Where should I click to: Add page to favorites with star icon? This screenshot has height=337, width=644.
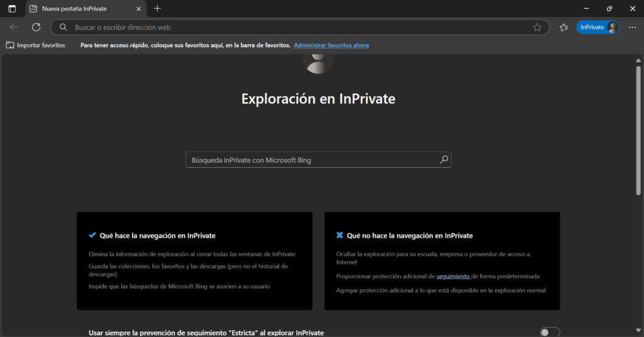(537, 27)
